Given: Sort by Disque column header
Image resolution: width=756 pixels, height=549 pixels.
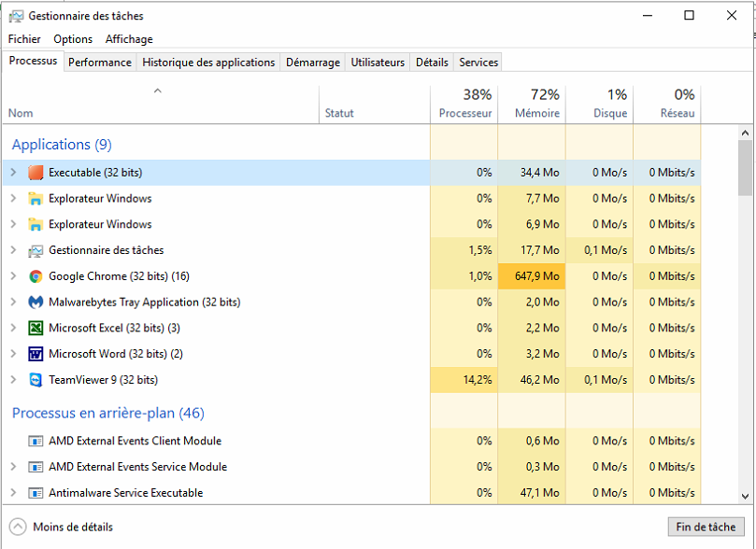Looking at the screenshot, I should 599,105.
